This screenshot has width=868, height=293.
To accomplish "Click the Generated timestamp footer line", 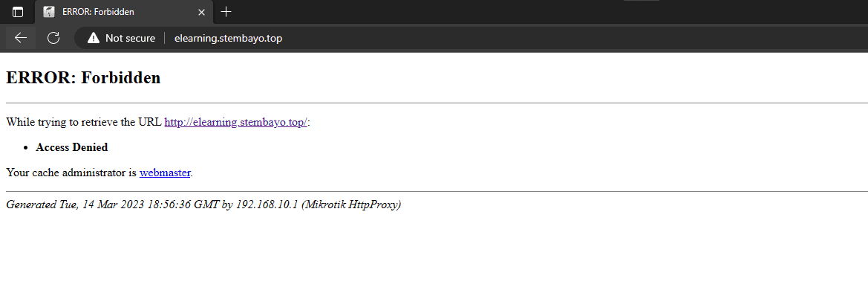I will [x=203, y=205].
